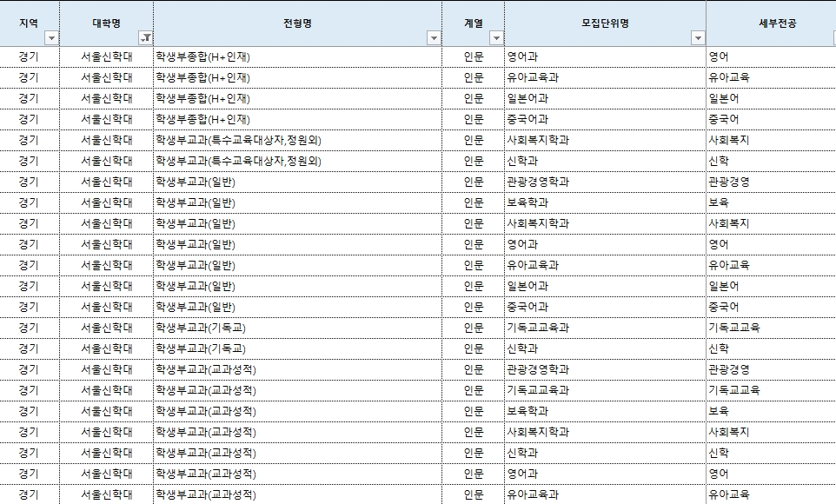This screenshot has height=504, width=836.
Task: Select the 모집단위명 header cell label
Action: pos(605,23)
